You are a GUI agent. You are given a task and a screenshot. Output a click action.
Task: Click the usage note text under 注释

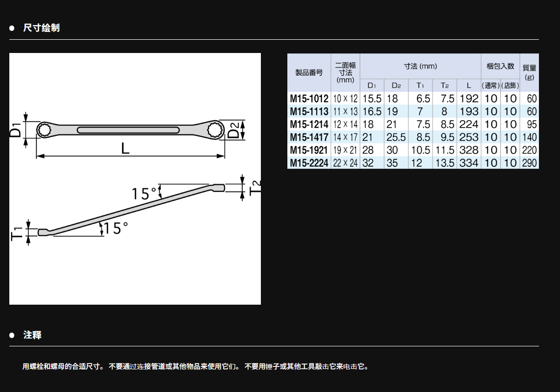pyautogui.click(x=195, y=366)
